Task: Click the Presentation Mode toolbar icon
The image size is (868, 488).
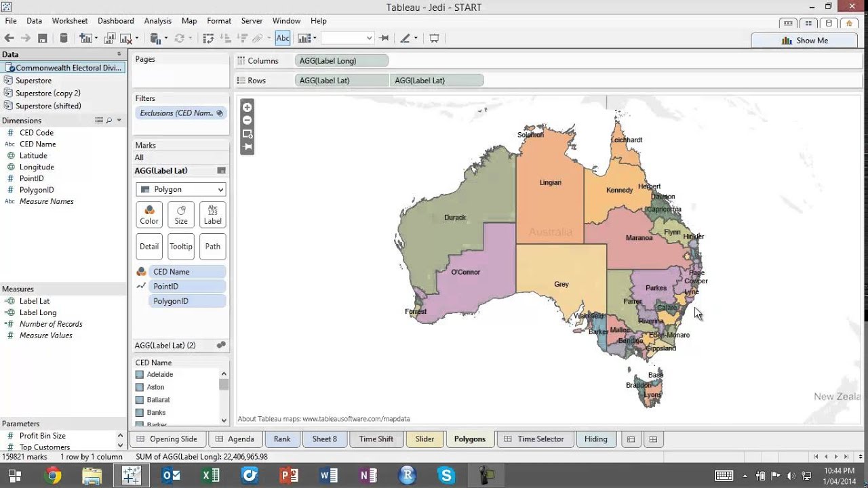Action: coord(435,39)
